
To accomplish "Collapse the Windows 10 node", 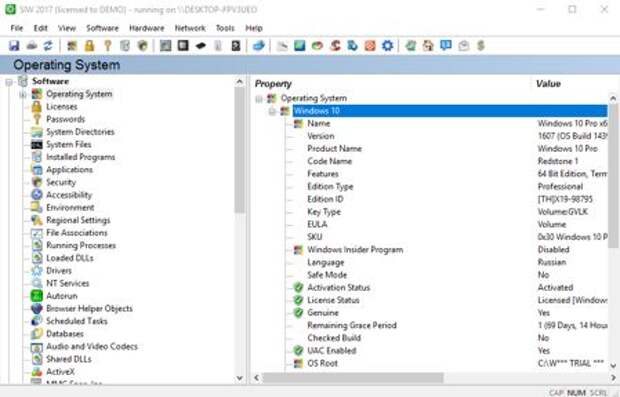I will 272,111.
